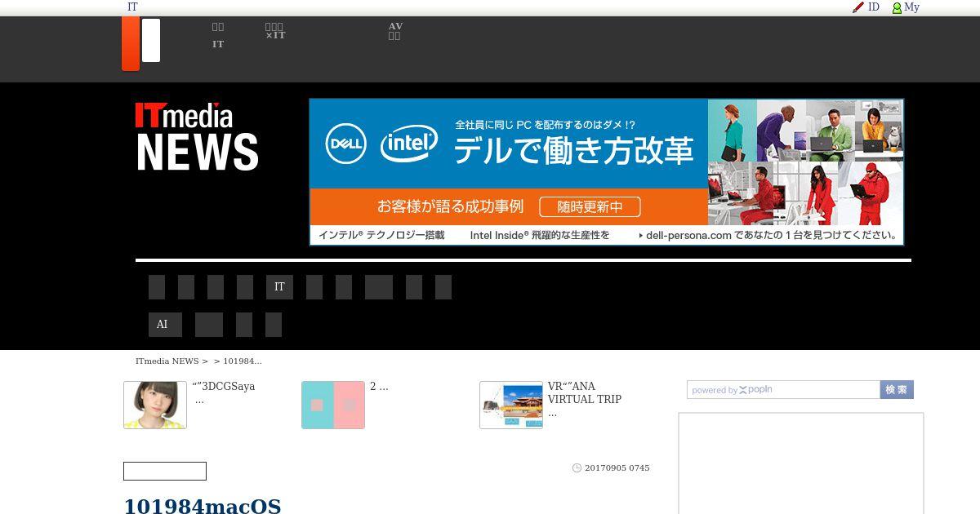Open the Saya girl portrait thumbnail
980x514 pixels.
tap(155, 405)
